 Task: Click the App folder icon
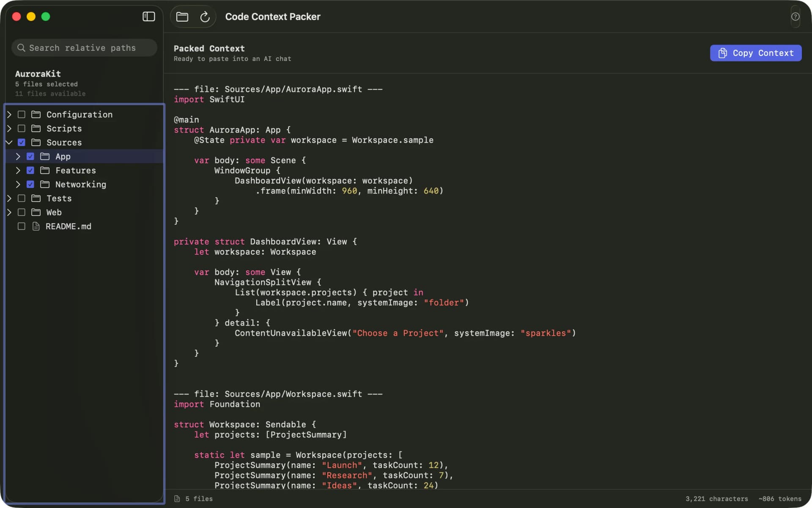coord(45,156)
